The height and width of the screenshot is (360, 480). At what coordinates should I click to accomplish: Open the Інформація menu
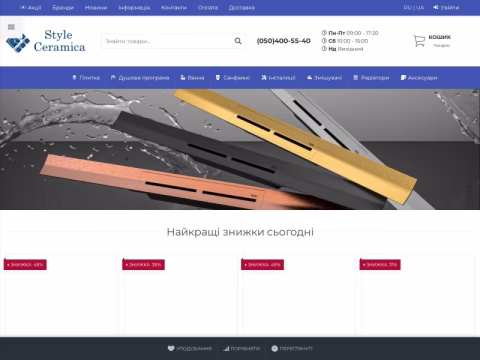pyautogui.click(x=134, y=7)
